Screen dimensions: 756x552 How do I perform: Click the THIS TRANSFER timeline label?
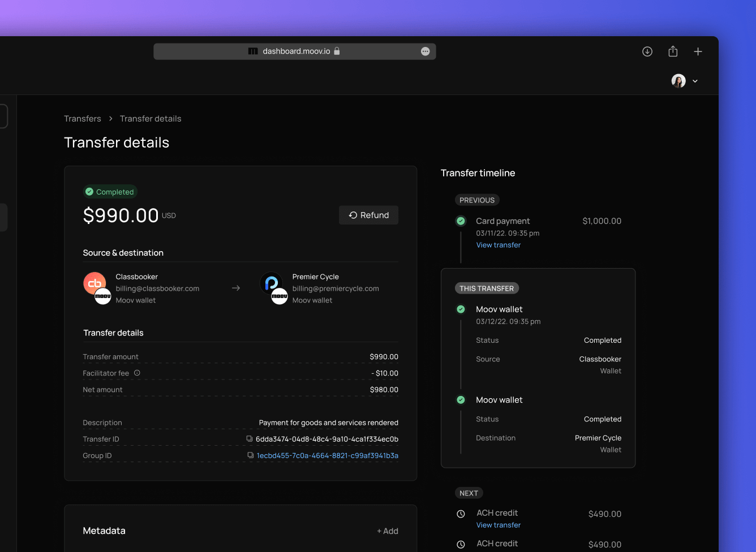[x=487, y=288]
